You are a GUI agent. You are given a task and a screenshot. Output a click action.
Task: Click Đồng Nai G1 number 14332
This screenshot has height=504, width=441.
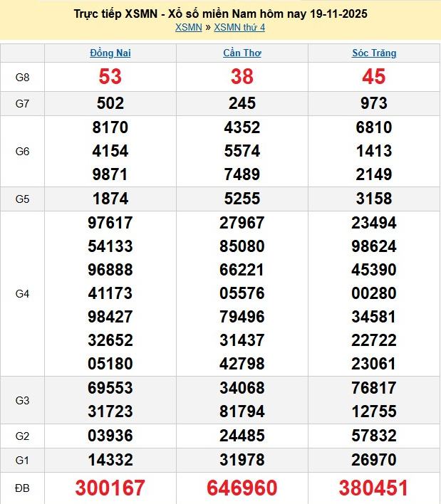pos(110,460)
